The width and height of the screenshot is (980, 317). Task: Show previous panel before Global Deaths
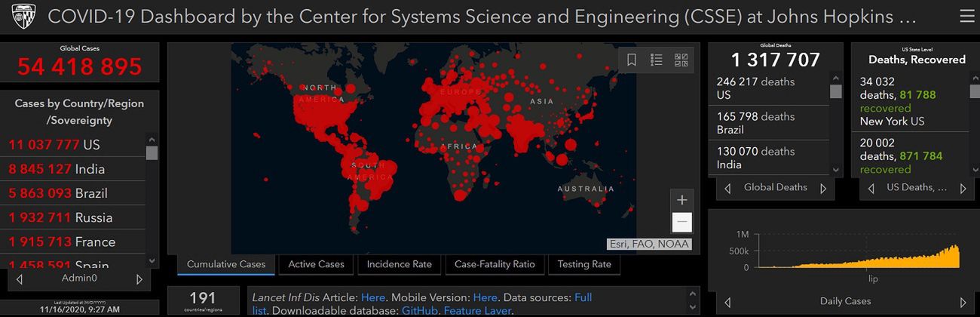pos(727,189)
